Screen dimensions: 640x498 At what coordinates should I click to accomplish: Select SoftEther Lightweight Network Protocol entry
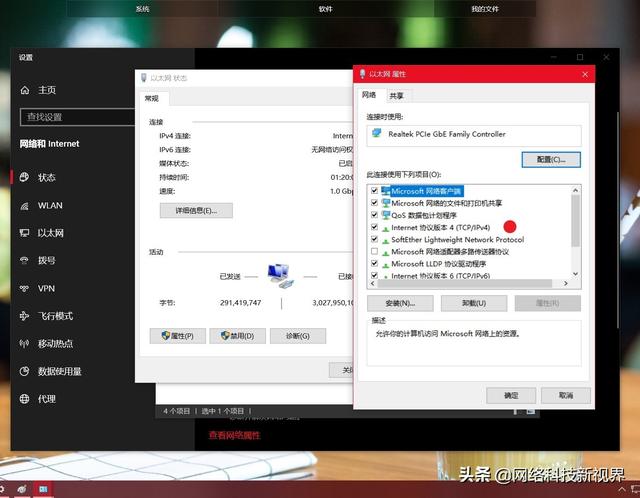point(458,240)
